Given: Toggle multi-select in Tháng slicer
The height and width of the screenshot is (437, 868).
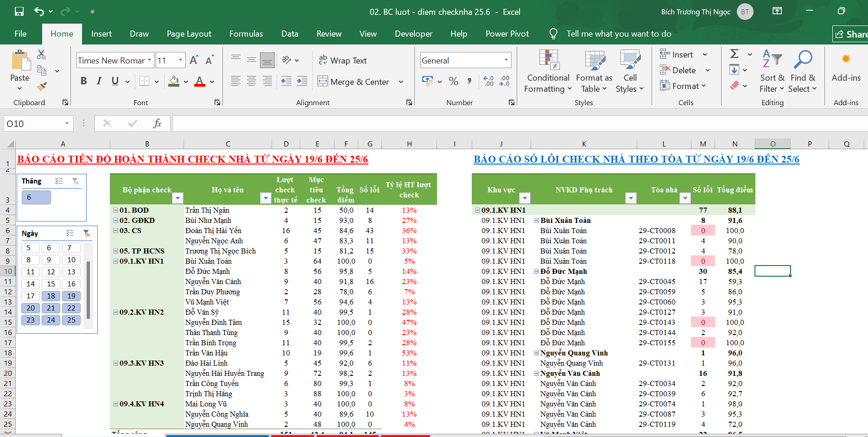Looking at the screenshot, I should pos(59,181).
